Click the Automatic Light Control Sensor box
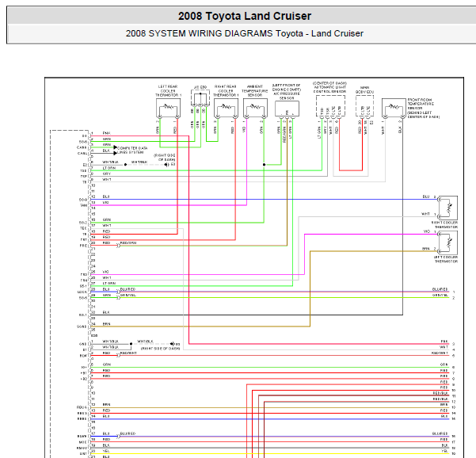The image size is (476, 458). click(330, 106)
